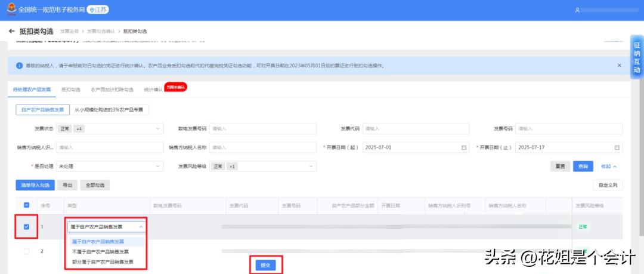Viewport: 644px width, 274px height.
Task: Collapse filters with the 收起 link
Action: point(609,167)
